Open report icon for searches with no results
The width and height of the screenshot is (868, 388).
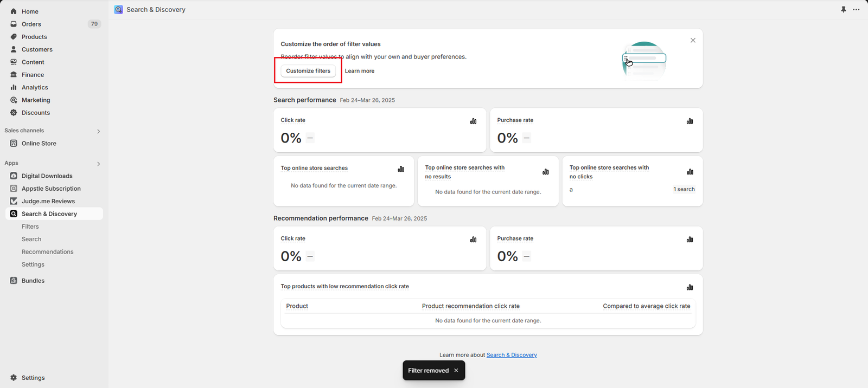tap(545, 172)
